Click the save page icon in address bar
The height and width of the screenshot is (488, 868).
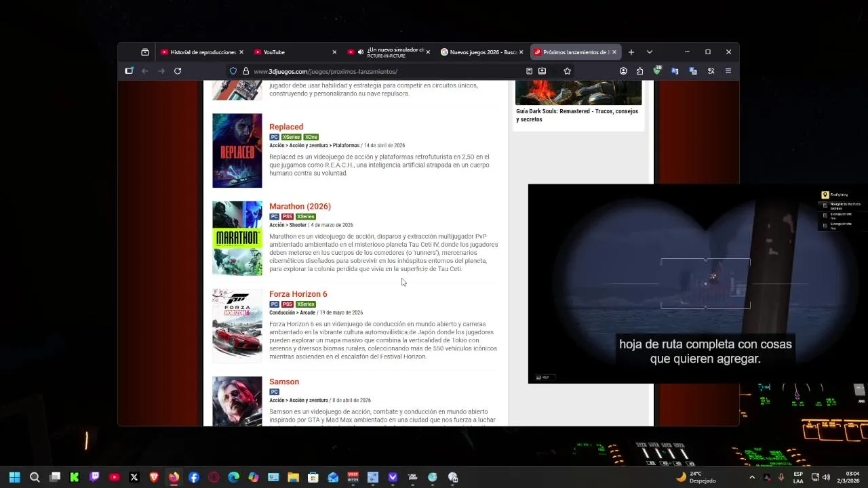(542, 71)
